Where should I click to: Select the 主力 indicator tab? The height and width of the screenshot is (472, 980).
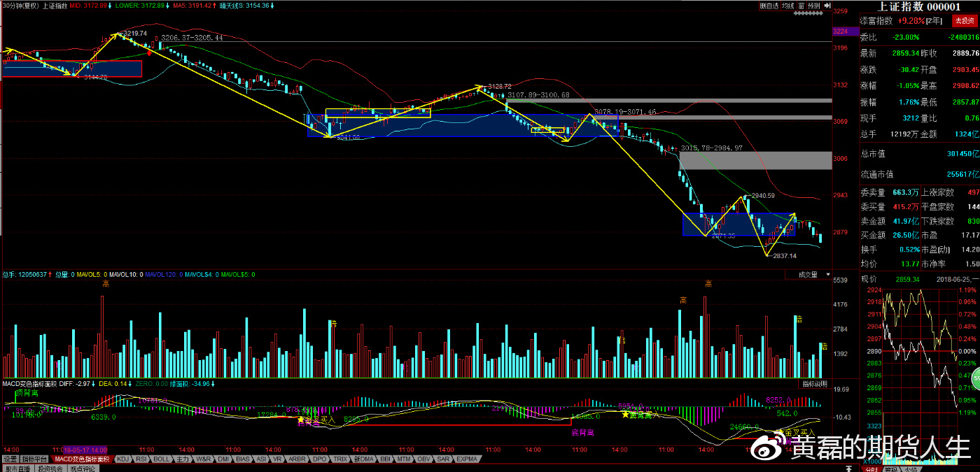coord(183,459)
